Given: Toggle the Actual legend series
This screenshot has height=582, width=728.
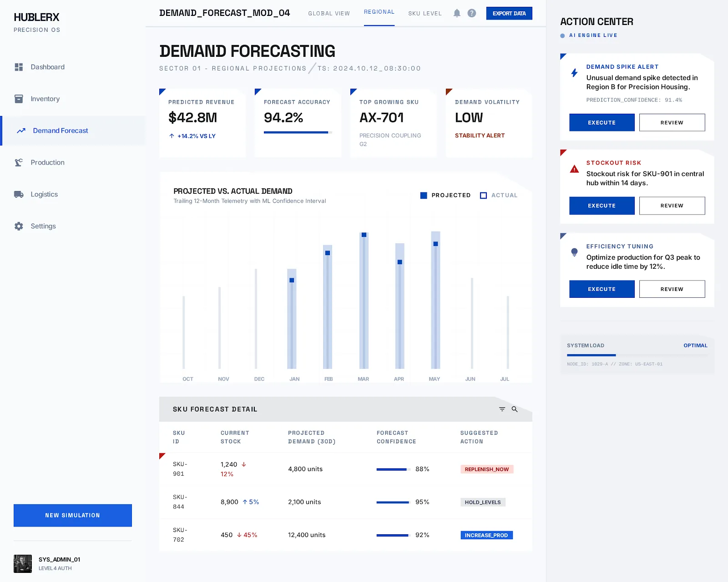Looking at the screenshot, I should 499,196.
